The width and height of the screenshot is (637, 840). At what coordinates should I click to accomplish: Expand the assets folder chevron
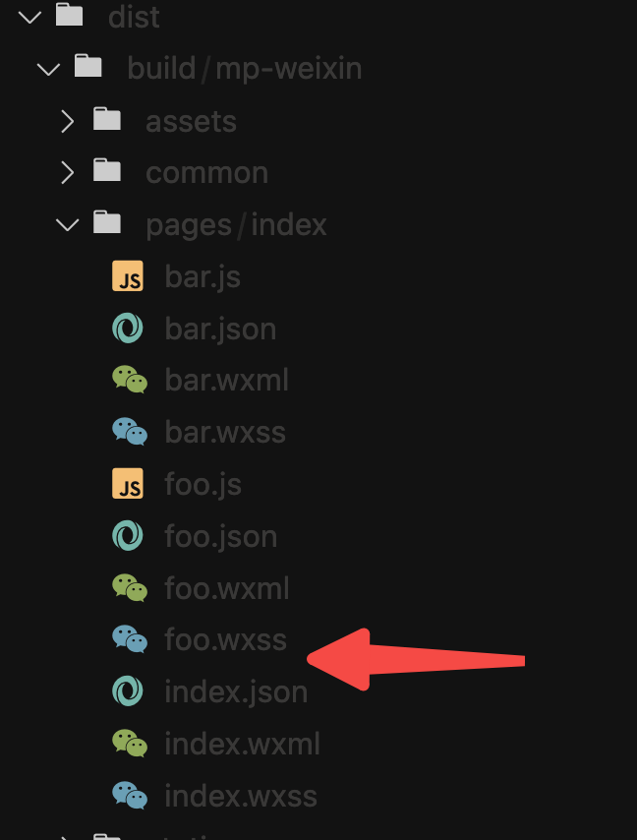click(x=68, y=121)
